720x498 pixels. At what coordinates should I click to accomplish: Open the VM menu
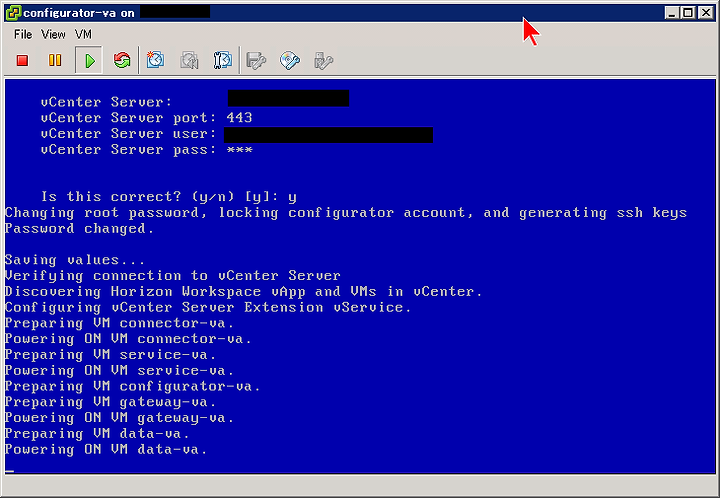(x=84, y=34)
